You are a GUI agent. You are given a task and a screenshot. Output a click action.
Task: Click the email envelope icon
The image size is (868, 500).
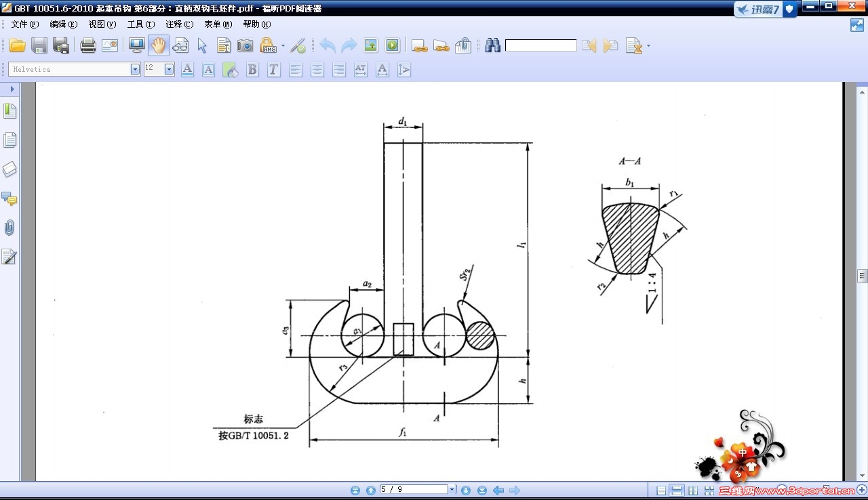coord(110,45)
